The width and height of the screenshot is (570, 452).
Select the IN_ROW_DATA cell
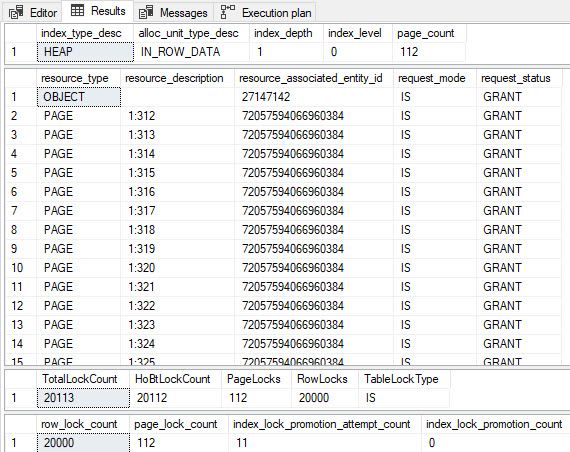click(191, 52)
